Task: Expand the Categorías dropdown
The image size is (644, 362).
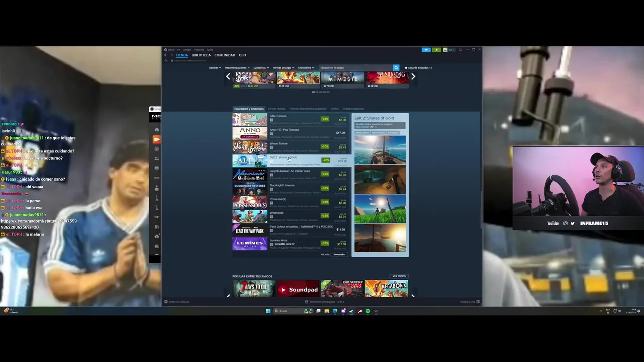Action: [x=260, y=68]
